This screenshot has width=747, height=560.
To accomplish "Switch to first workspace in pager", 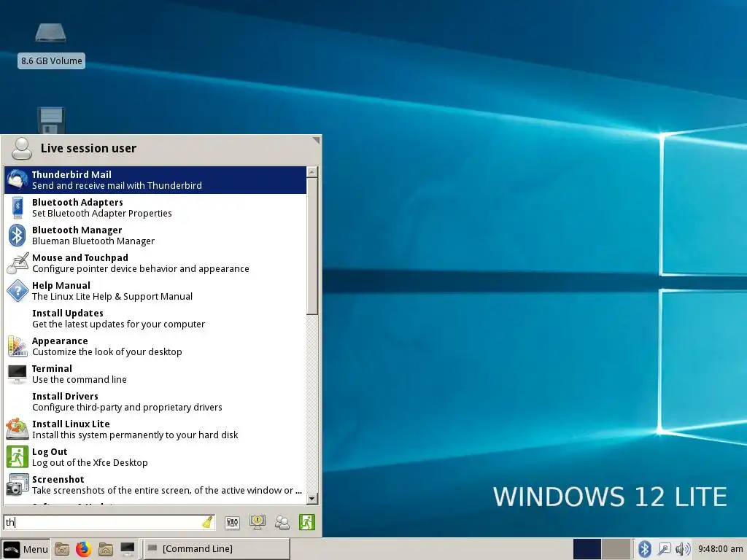I will (587, 549).
